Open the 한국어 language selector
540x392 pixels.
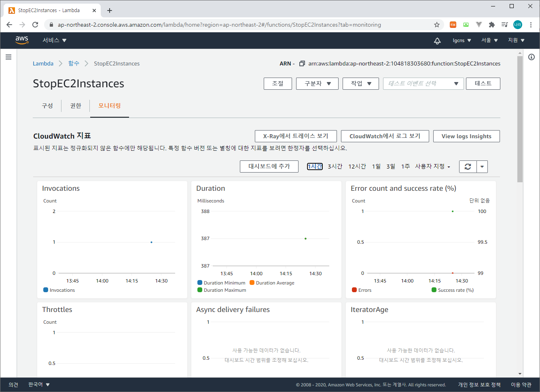pos(39,385)
